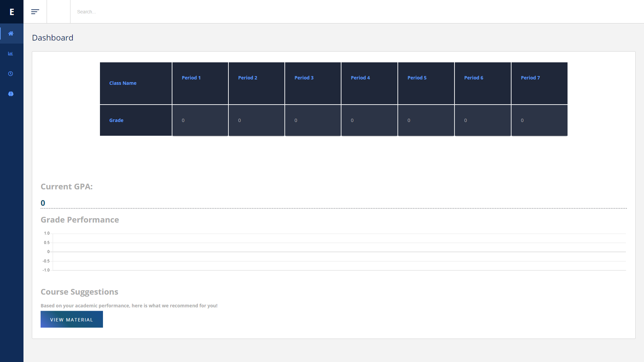
Task: Click the Period 5 column header
Action: 426,83
